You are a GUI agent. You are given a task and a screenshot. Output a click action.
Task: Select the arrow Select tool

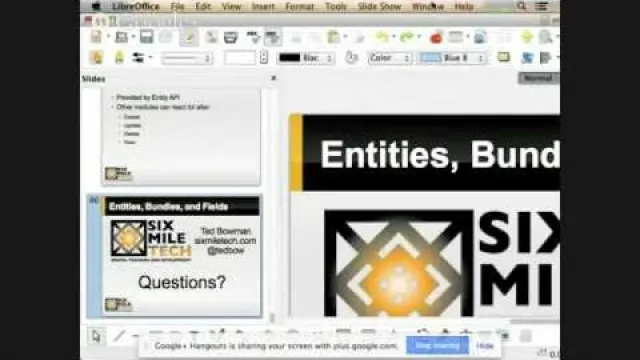tap(96, 336)
